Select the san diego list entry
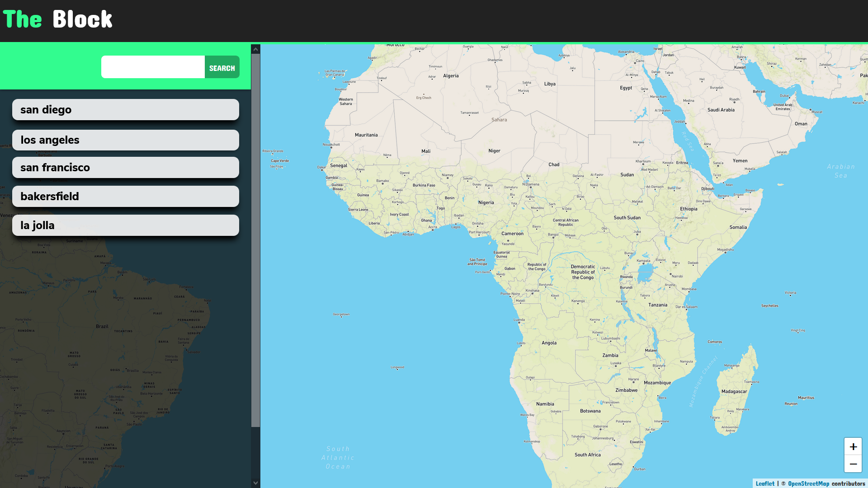This screenshot has height=488, width=868. tap(125, 110)
